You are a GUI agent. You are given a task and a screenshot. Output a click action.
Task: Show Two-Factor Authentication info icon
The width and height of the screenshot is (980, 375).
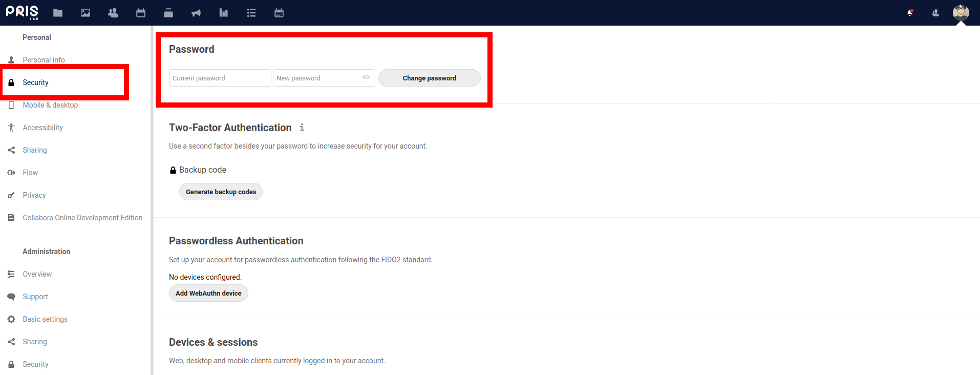click(x=302, y=128)
